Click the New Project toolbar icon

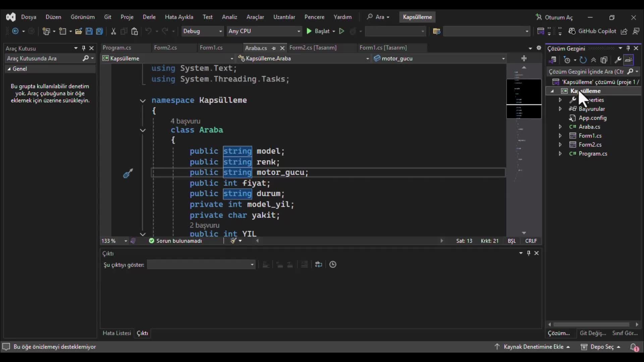46,31
